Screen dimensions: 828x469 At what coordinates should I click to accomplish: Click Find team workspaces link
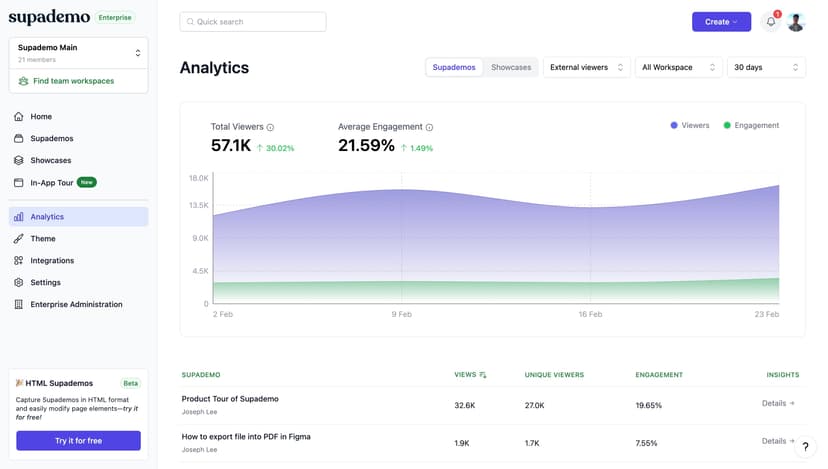coord(73,81)
